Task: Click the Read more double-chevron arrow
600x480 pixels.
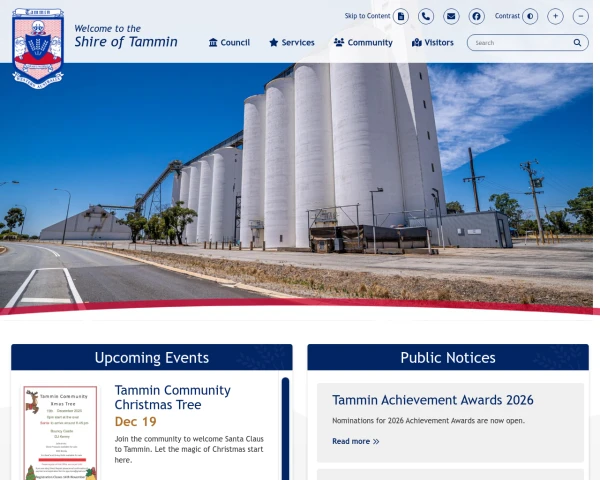Action: pyautogui.click(x=376, y=441)
